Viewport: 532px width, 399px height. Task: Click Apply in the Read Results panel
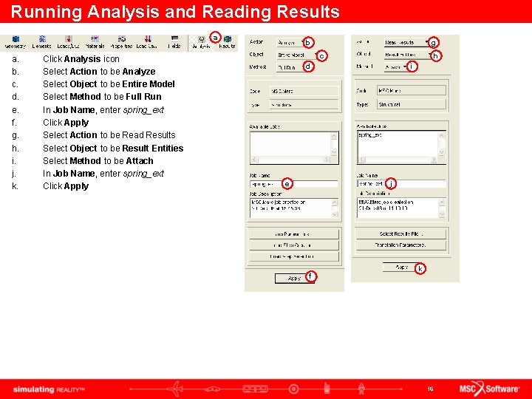click(x=401, y=267)
